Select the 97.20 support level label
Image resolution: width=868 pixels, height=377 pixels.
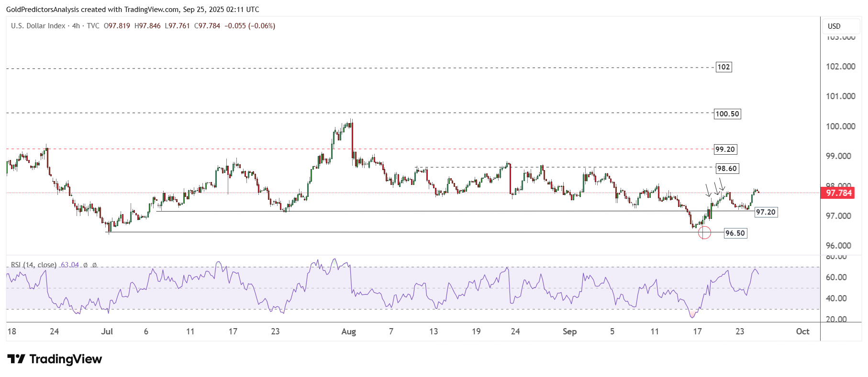pyautogui.click(x=766, y=212)
